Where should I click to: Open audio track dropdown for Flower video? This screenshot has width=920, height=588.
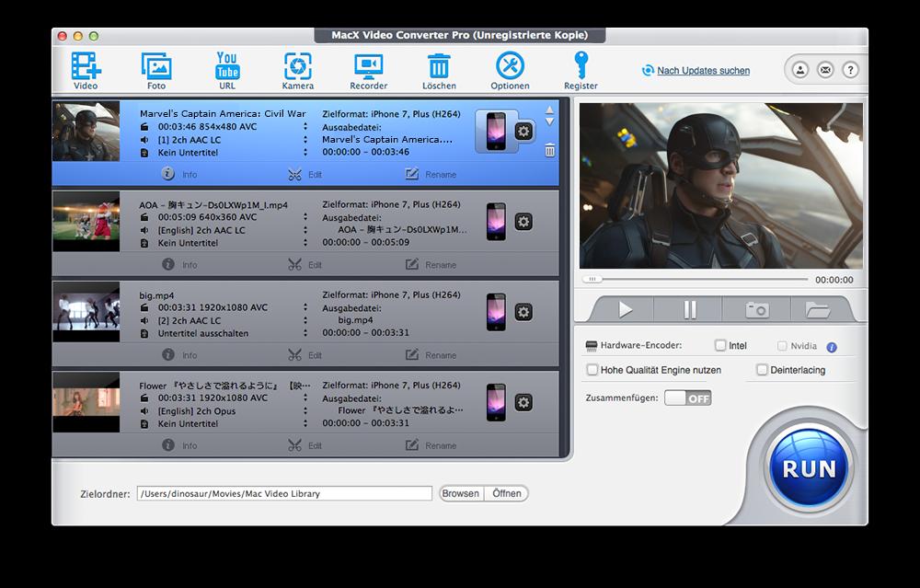coord(305,410)
